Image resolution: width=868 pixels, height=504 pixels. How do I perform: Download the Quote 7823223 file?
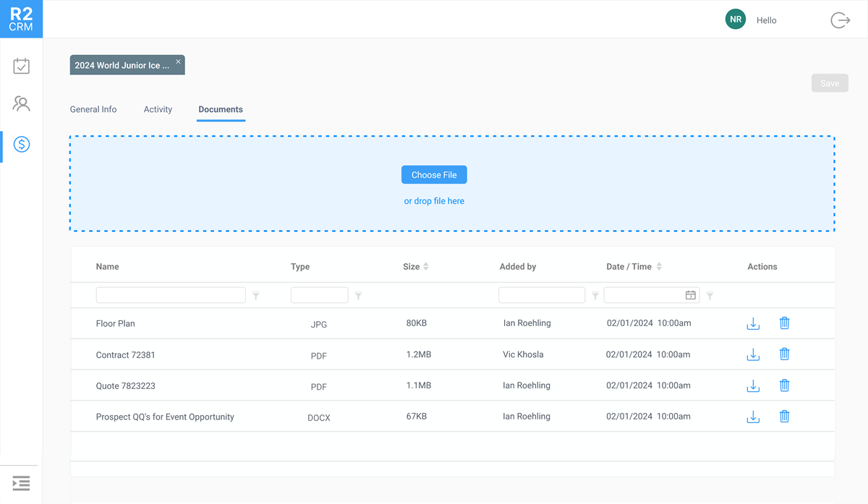click(x=753, y=385)
